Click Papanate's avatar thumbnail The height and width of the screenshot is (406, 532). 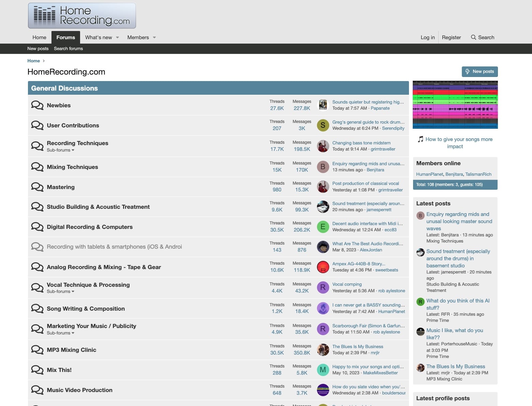pos(322,105)
